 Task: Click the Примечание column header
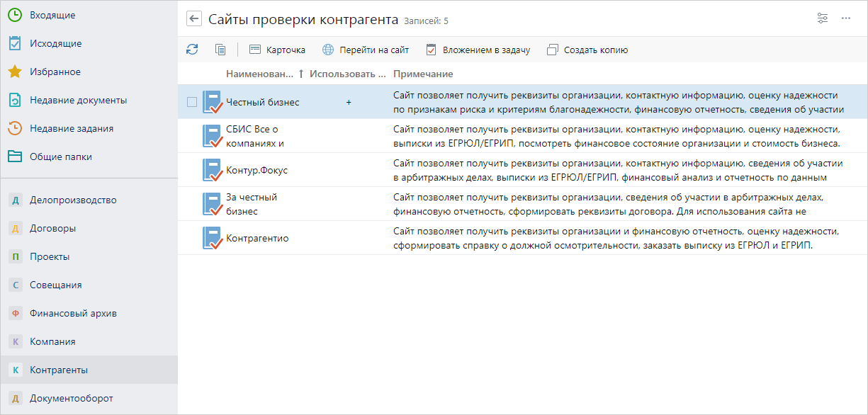pyautogui.click(x=423, y=74)
